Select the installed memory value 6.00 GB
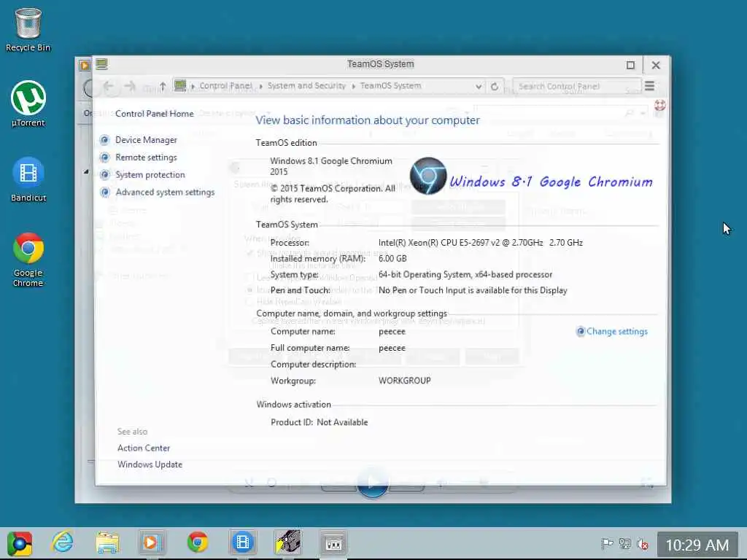This screenshot has height=560, width=747. point(392,259)
